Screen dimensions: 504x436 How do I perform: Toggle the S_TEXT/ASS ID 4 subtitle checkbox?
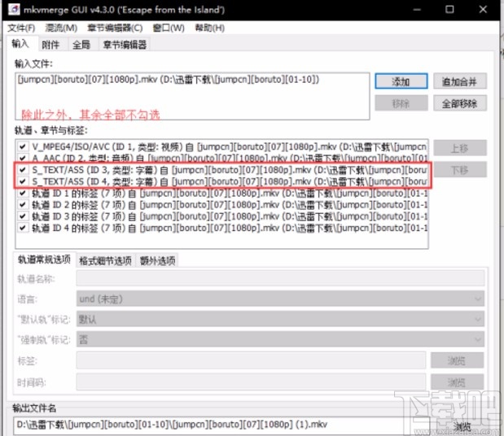point(23,181)
